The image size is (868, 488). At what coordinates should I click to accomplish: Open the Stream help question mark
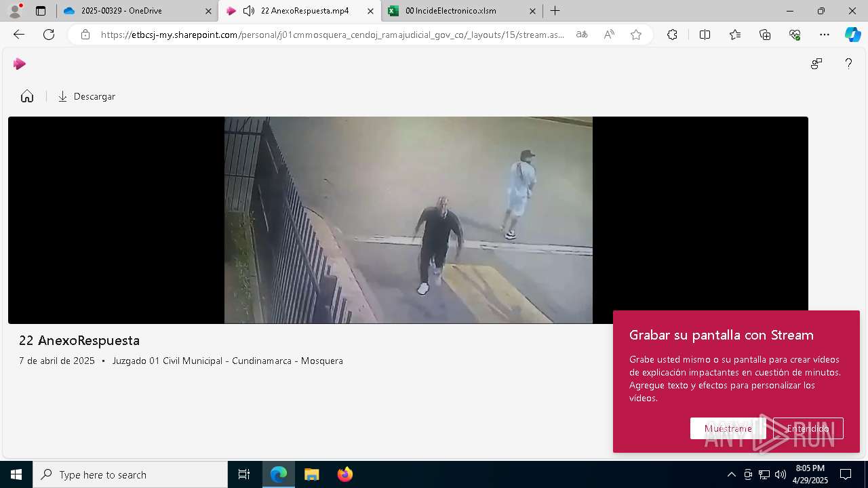pos(848,64)
